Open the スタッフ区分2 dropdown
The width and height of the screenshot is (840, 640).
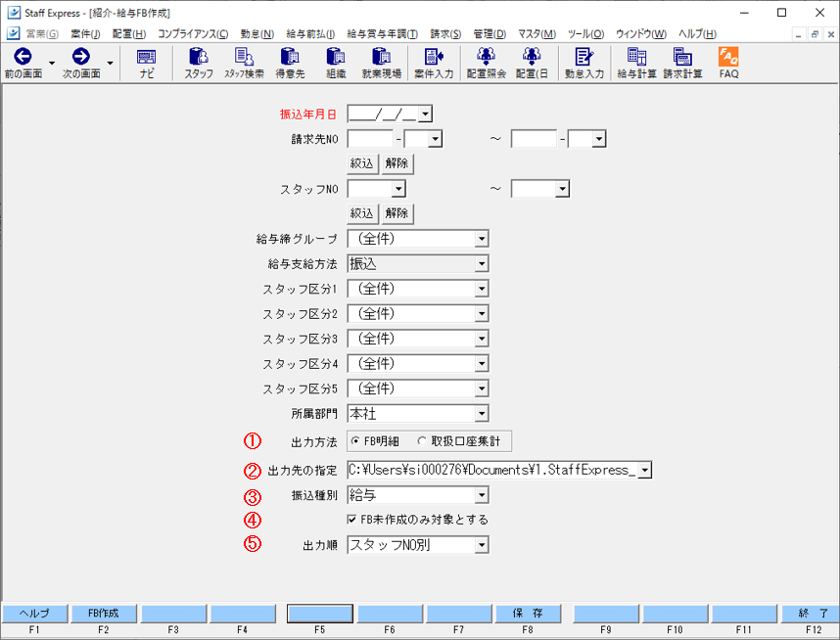[482, 313]
